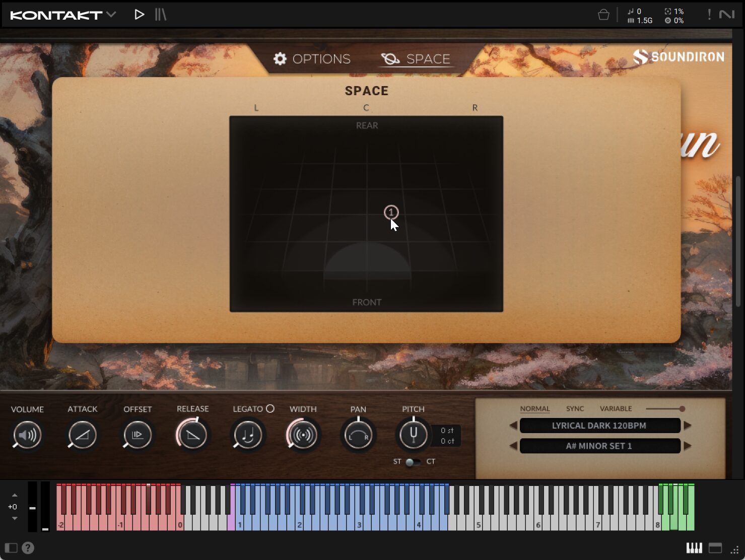Click the help question mark button

28,548
